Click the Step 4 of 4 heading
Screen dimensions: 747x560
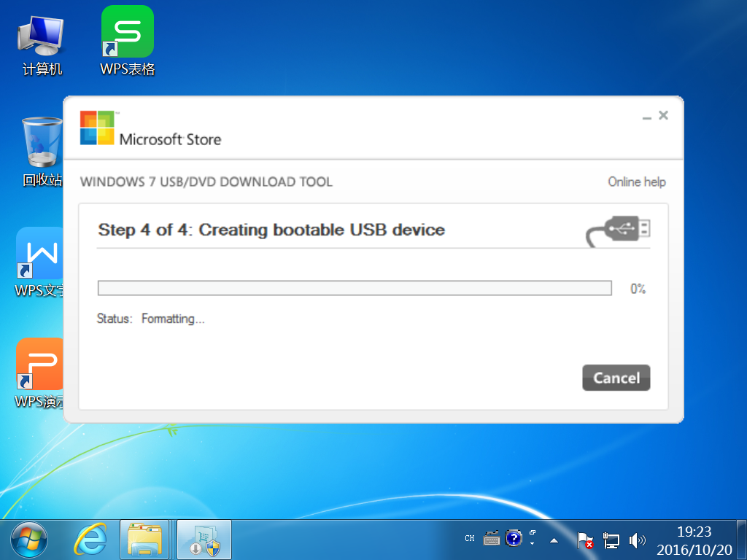click(x=271, y=230)
